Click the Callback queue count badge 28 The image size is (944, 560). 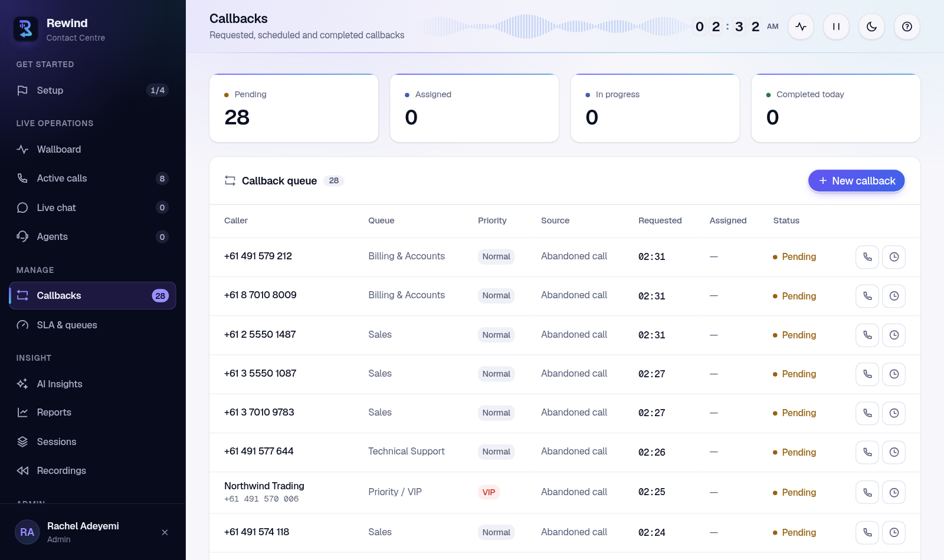333,181
